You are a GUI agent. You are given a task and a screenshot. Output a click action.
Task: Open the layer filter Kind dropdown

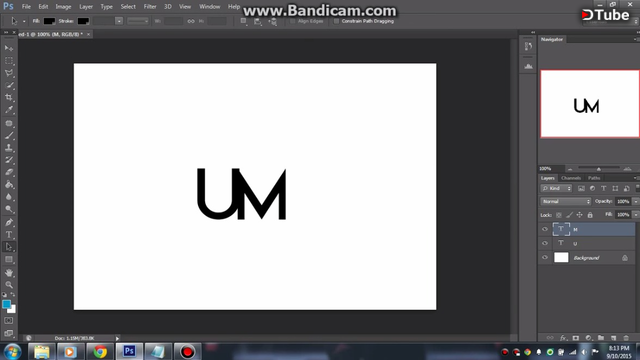(556, 189)
